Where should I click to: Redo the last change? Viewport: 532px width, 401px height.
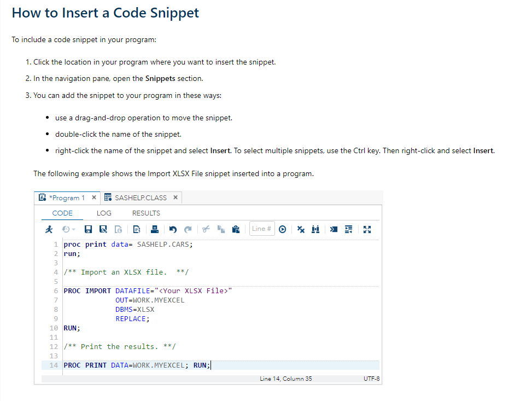click(188, 229)
